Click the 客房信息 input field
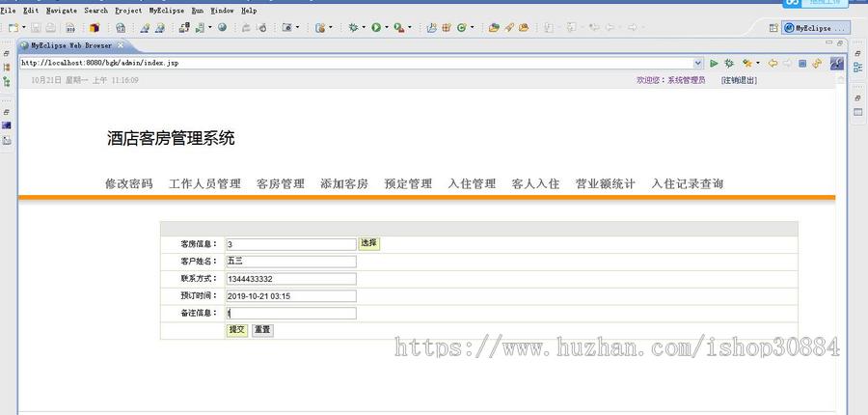Image resolution: width=868 pixels, height=415 pixels. point(291,244)
